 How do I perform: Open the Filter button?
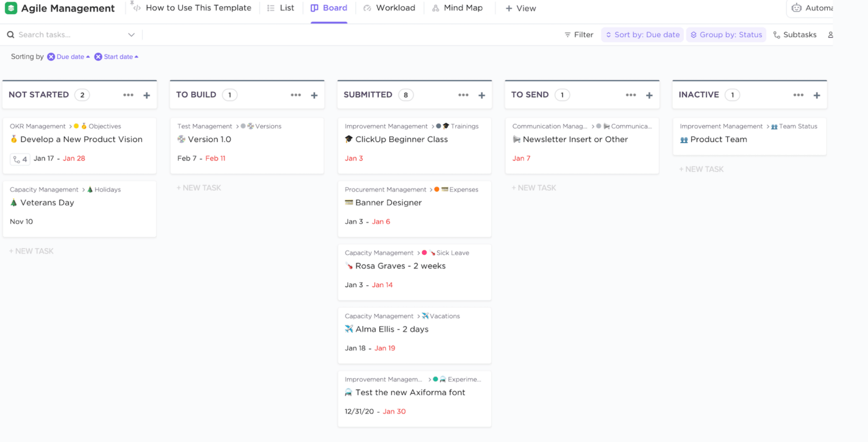pyautogui.click(x=578, y=35)
